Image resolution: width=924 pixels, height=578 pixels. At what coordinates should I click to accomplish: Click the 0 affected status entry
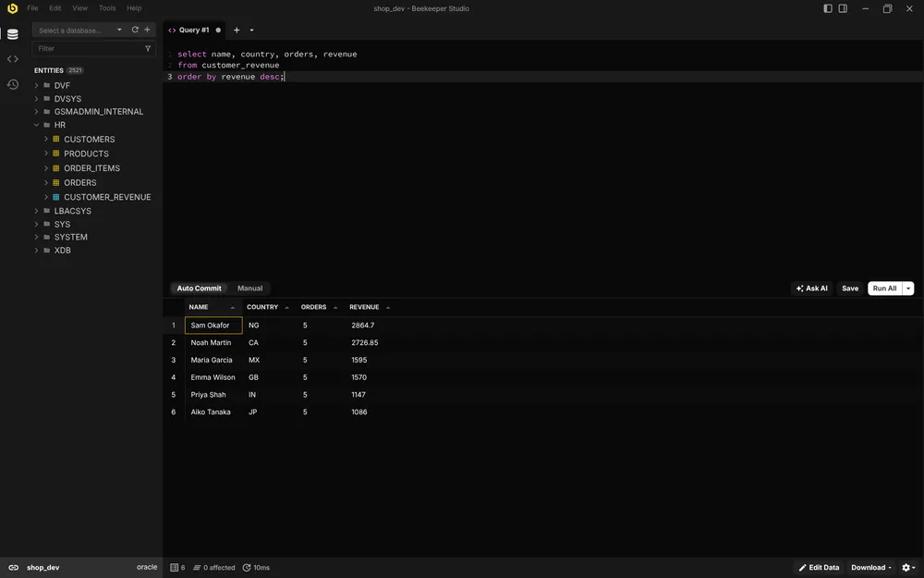coord(214,568)
